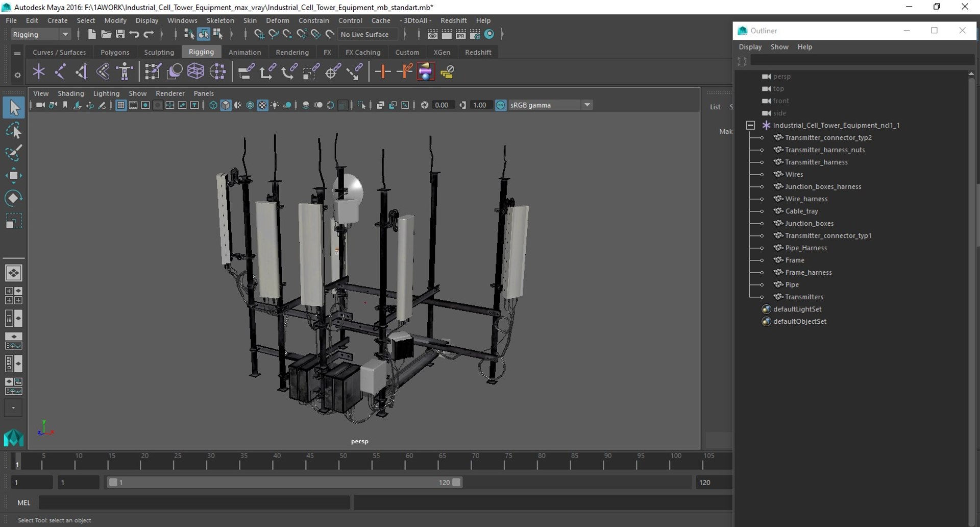Select Transmitter_harness_nuts in Outliner
980x527 pixels.
825,150
